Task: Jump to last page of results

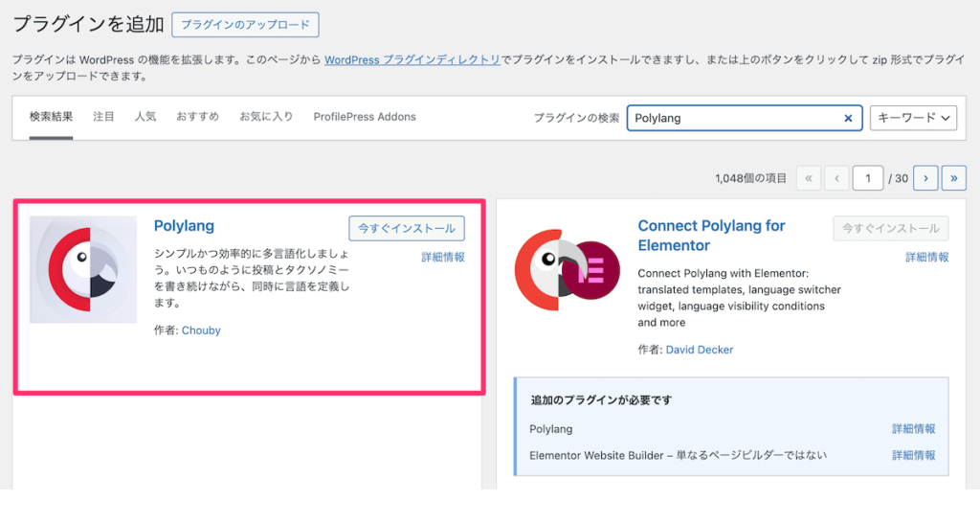Action: pos(954,178)
